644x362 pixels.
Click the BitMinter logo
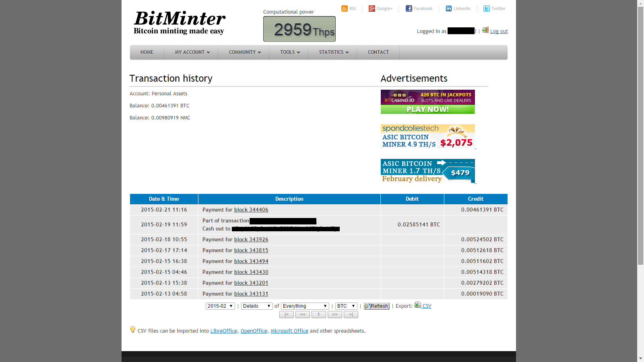(x=180, y=23)
